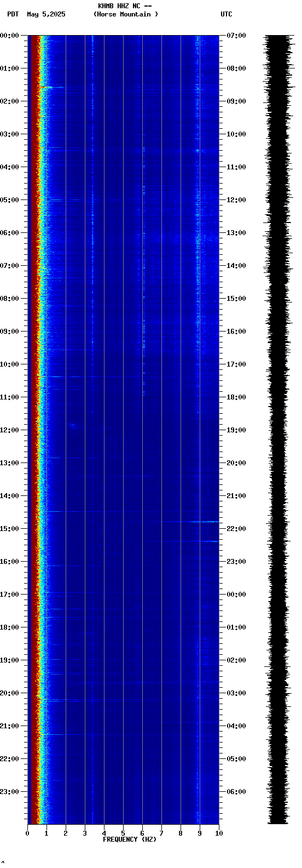This screenshot has height=868, width=302.
Task: Click the 0 Hz axis tick label
Action: [27, 833]
